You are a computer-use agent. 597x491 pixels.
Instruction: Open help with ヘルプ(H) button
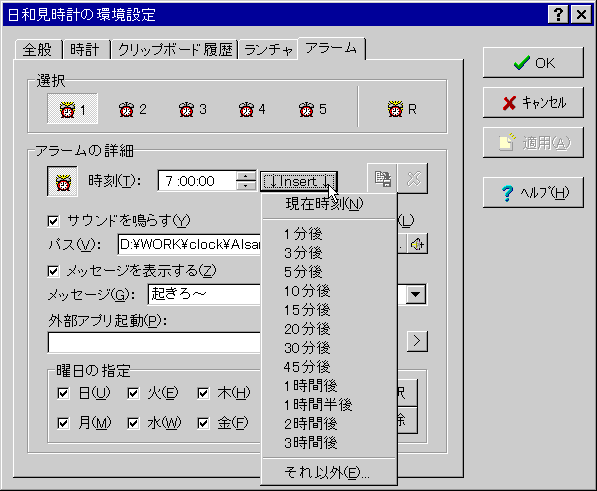[533, 193]
